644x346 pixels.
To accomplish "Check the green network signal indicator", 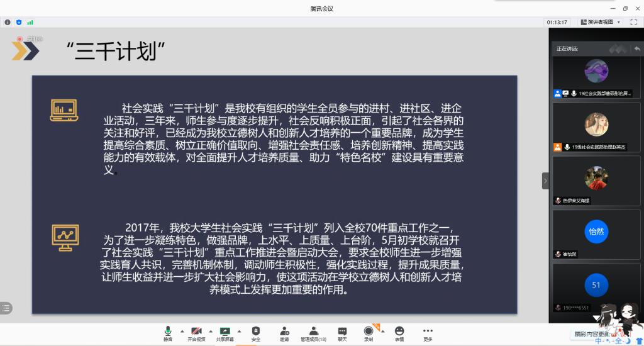I will [30, 22].
